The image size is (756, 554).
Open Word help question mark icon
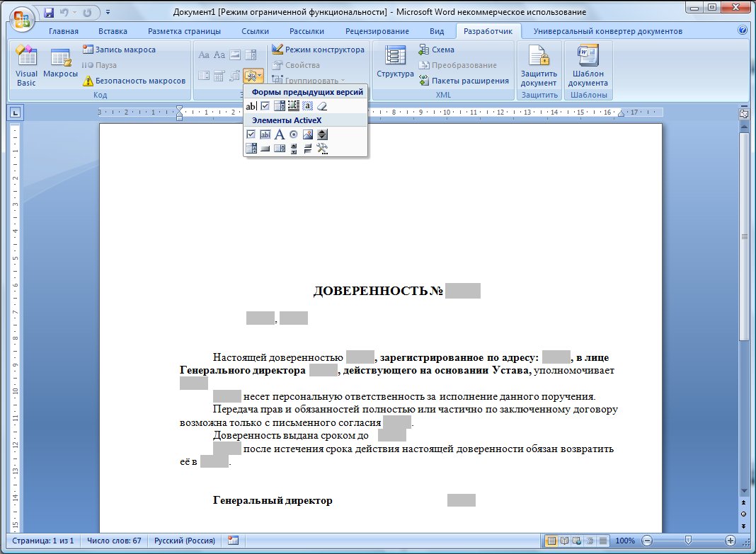pos(743,30)
